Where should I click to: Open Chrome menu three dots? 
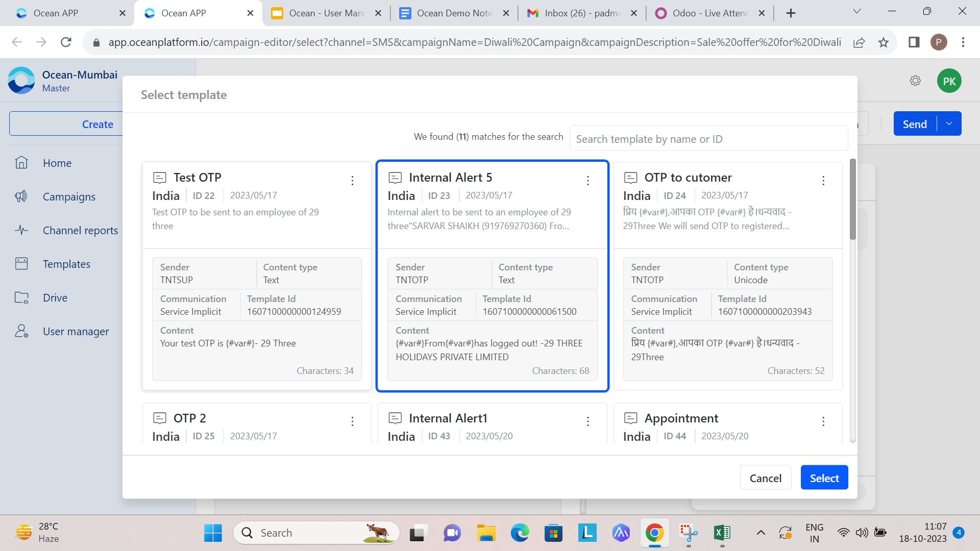pos(963,42)
